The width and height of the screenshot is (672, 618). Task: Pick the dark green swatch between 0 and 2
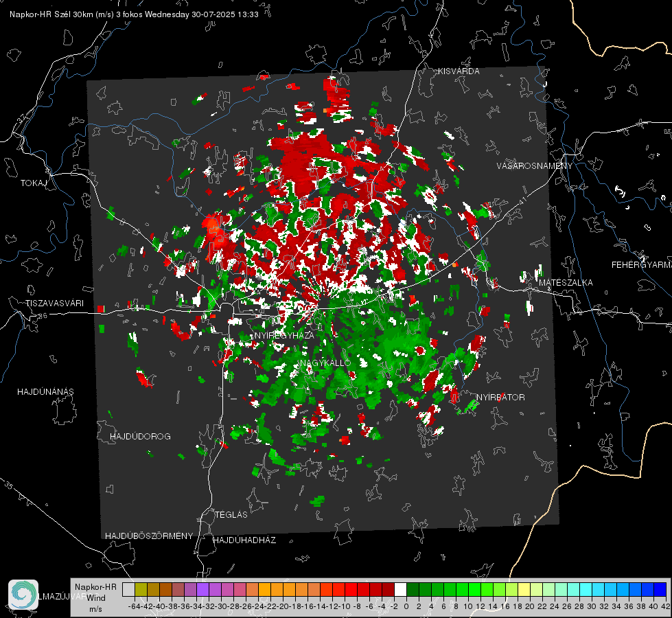pos(413,589)
